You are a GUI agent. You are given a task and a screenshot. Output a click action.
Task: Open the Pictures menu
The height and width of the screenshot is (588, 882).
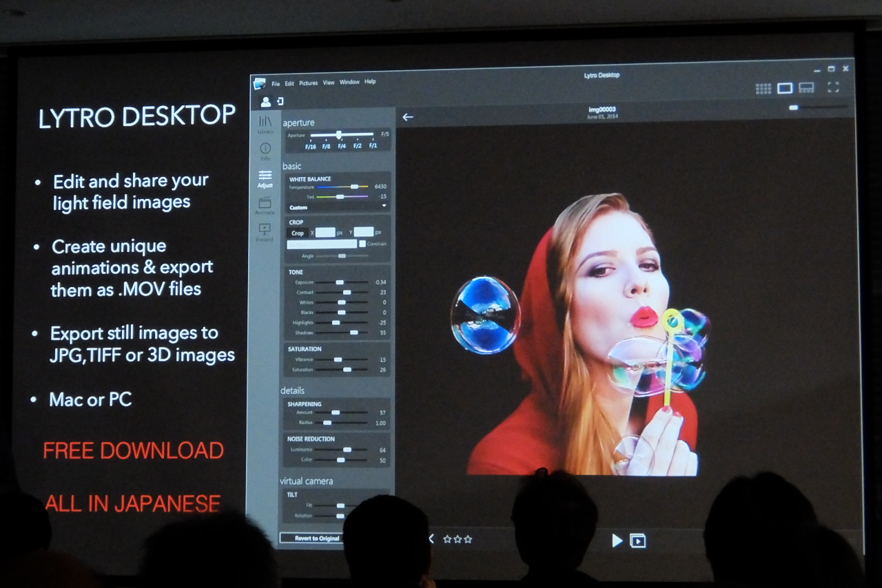tap(308, 83)
